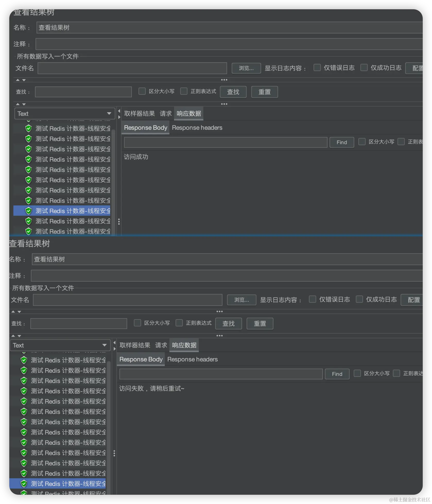The image size is (432, 504).
Task: Tick 区分大小写 beside Find button in 访问失败 panel
Action: pos(357,373)
